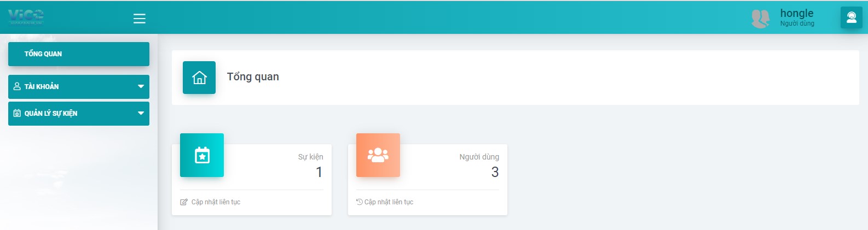Expand the QUẢN LÝ SỰ KIỆN dropdown arrow
Screen dimensions: 868x230
[141, 113]
